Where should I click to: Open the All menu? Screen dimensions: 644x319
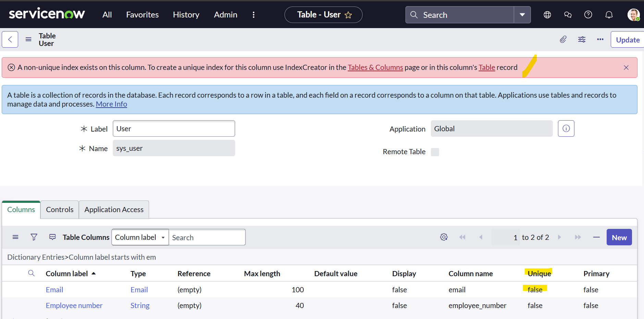tap(107, 15)
